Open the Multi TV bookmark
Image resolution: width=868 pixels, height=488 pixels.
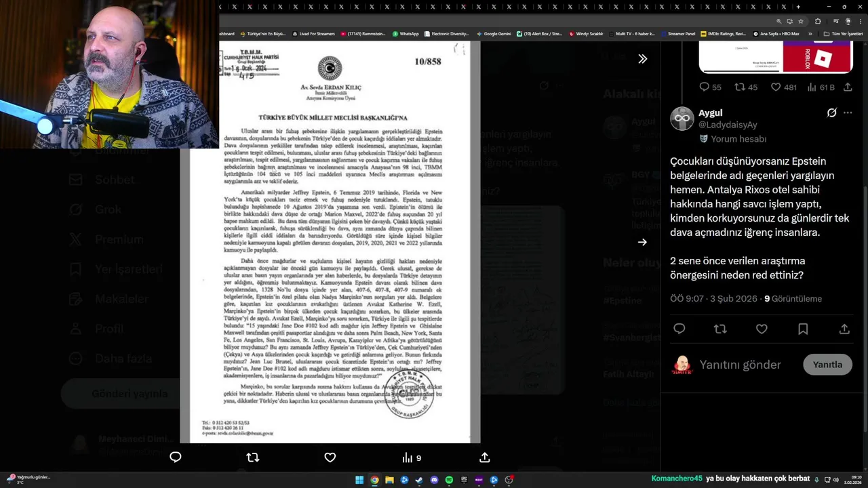coord(631,34)
